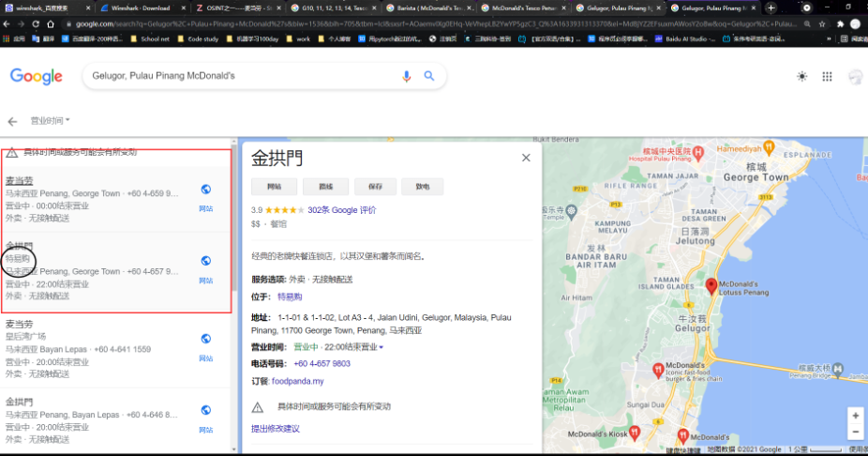Bookmark this page with the star
Screen dimensions: 868x456
[822, 24]
